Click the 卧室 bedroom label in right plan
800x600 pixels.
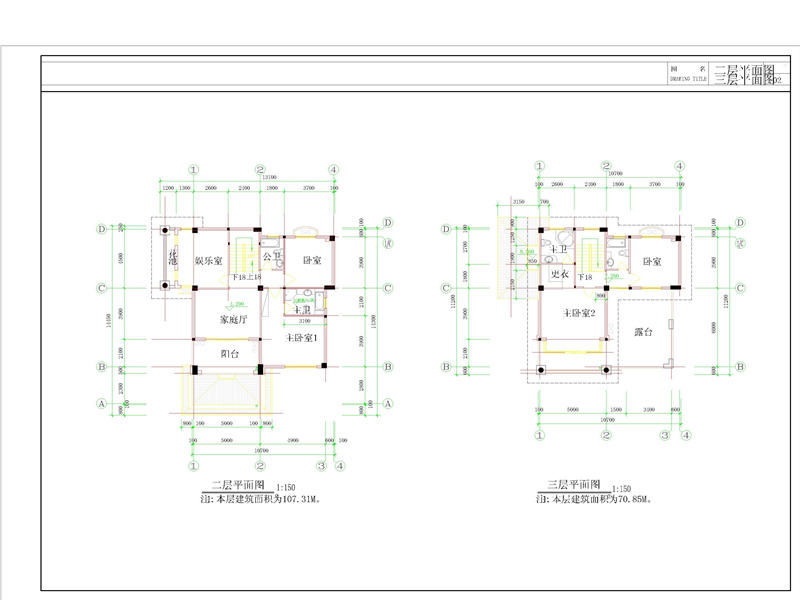click(652, 261)
